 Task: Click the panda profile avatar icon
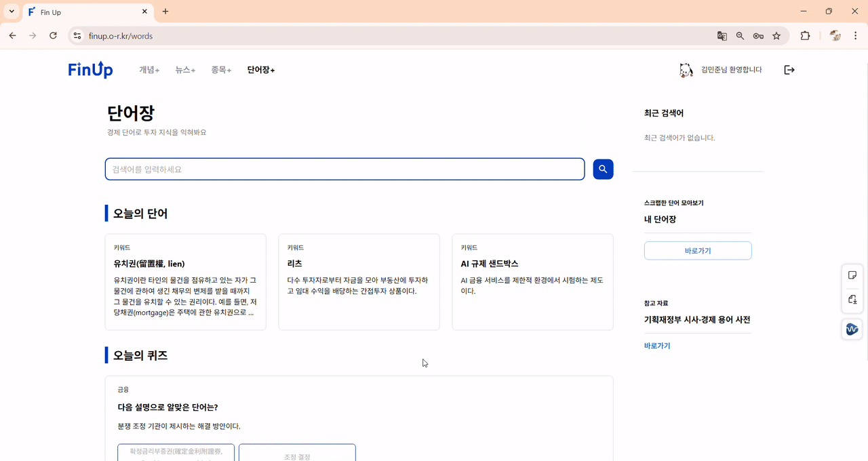(685, 69)
